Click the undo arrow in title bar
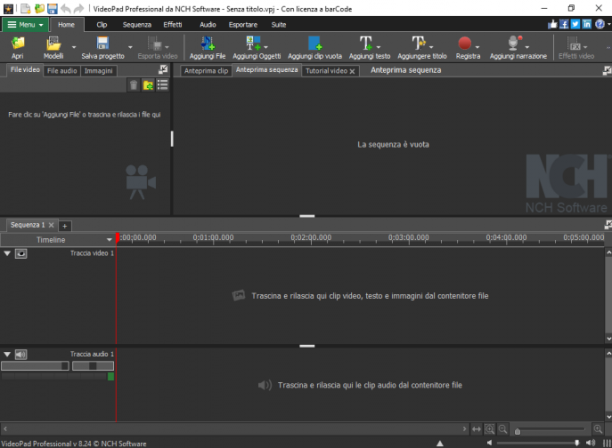The height and width of the screenshot is (448, 612). coord(66,9)
